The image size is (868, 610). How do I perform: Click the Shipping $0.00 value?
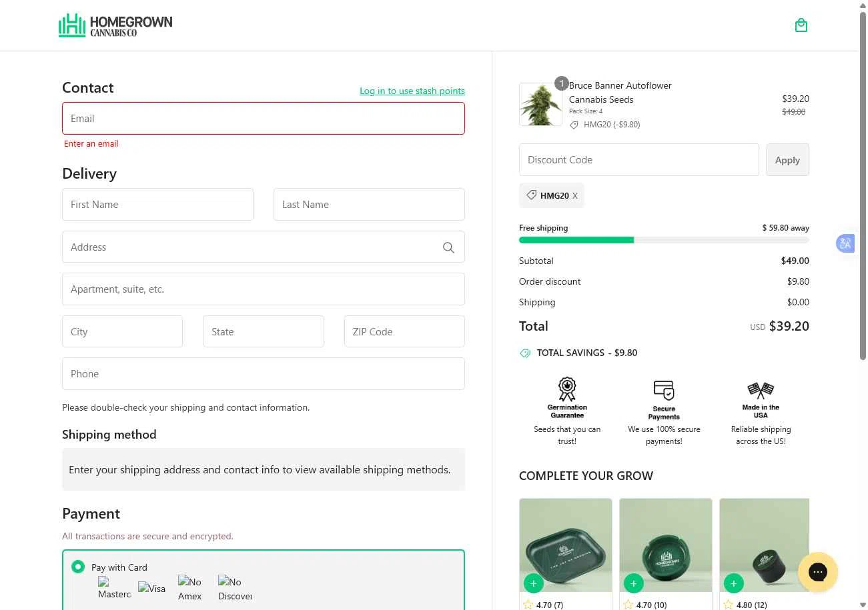pyautogui.click(x=798, y=302)
